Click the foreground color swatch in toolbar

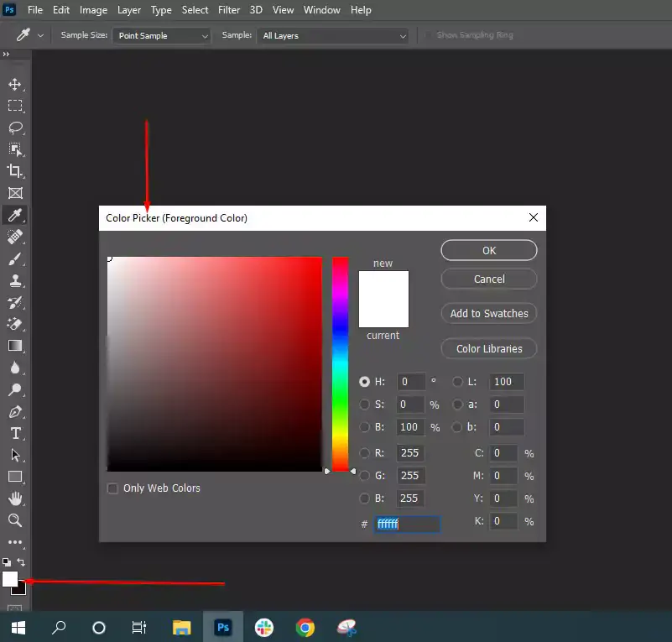pos(9,578)
